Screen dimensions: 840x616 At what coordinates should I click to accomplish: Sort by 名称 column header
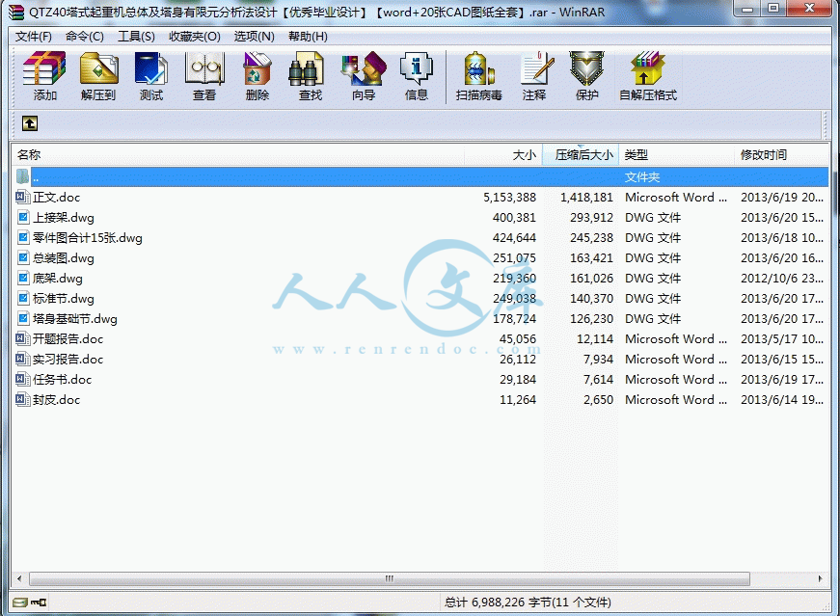pos(238,155)
